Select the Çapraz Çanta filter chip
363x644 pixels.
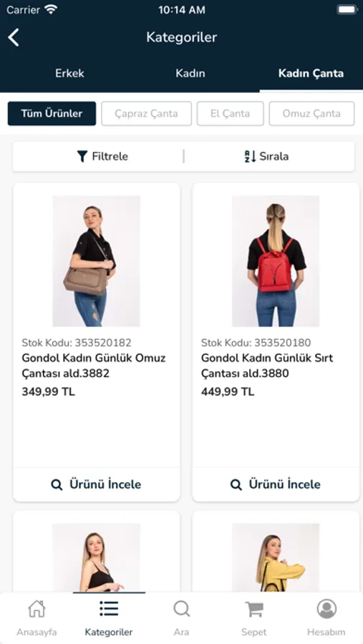coord(146,114)
